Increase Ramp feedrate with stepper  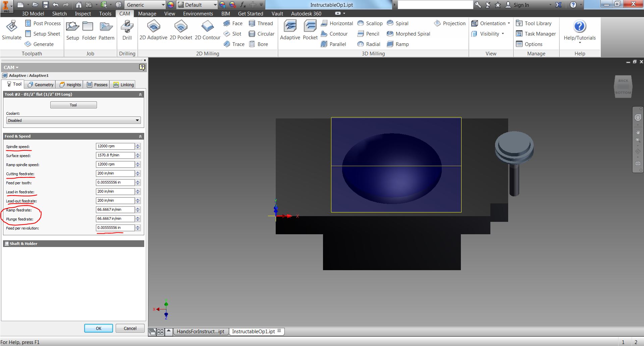click(x=138, y=208)
